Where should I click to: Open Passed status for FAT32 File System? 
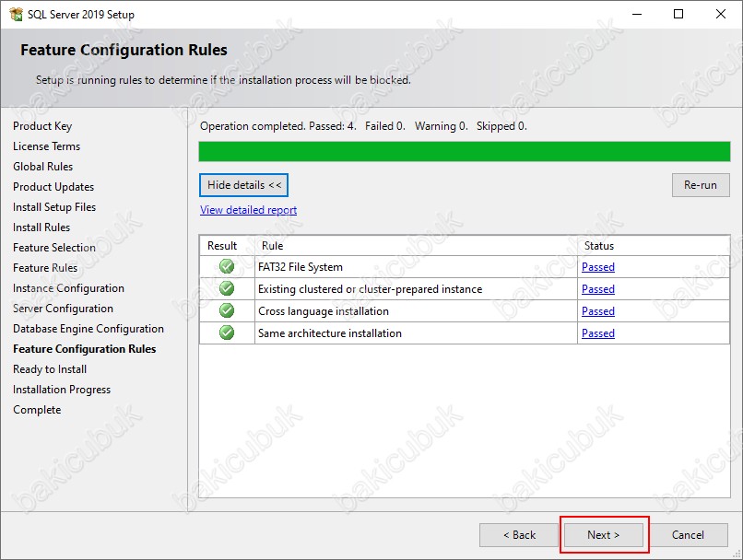click(598, 267)
